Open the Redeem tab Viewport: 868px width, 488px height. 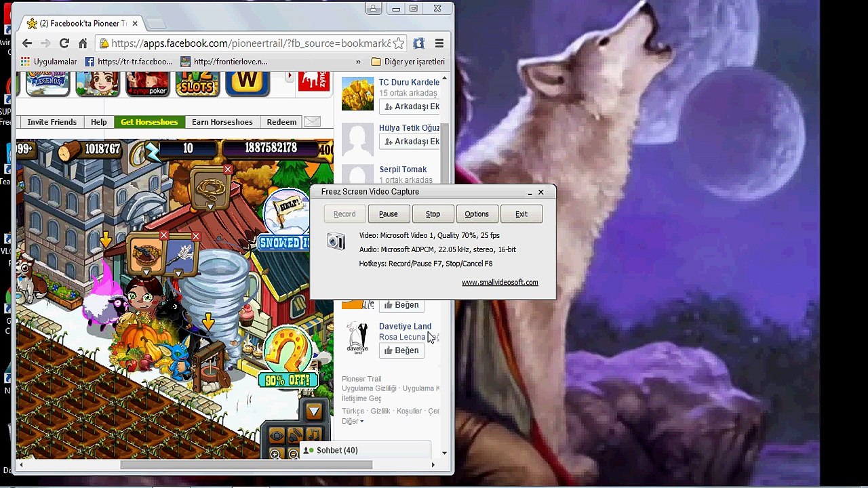(281, 122)
